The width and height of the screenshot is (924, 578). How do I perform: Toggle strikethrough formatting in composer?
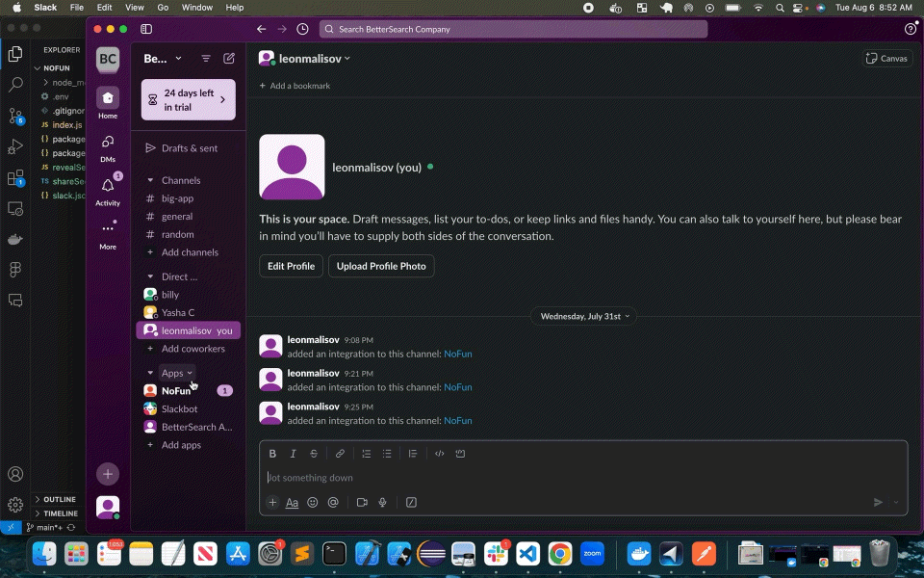click(314, 454)
